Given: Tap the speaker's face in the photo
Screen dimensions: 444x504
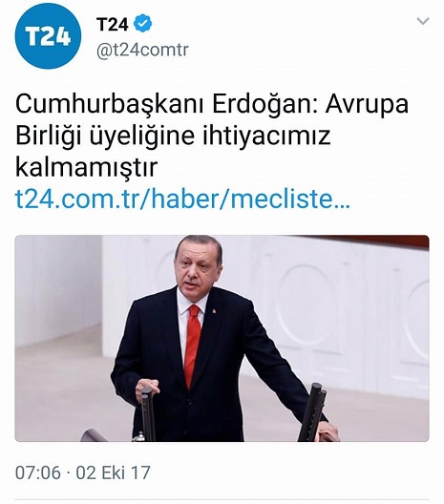Looking at the screenshot, I should (197, 266).
